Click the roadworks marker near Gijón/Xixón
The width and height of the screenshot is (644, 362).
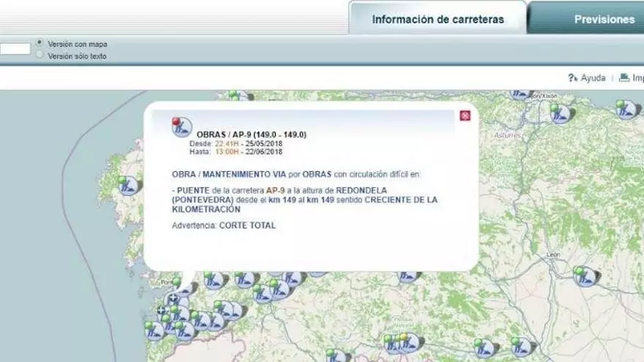tap(521, 94)
